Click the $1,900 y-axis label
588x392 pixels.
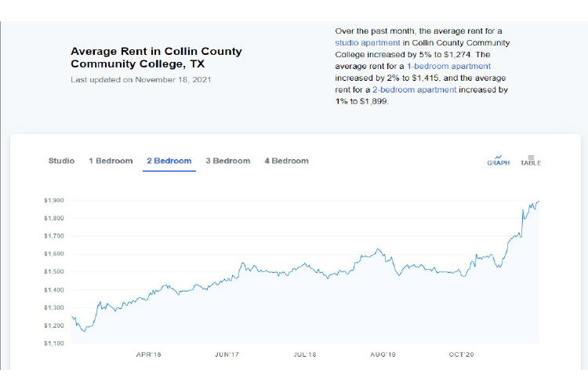click(x=53, y=201)
